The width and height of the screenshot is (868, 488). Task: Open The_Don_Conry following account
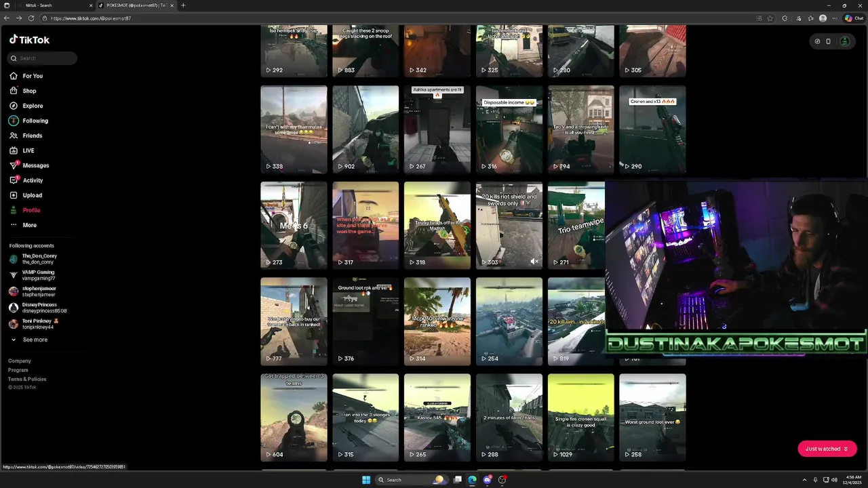coord(33,259)
